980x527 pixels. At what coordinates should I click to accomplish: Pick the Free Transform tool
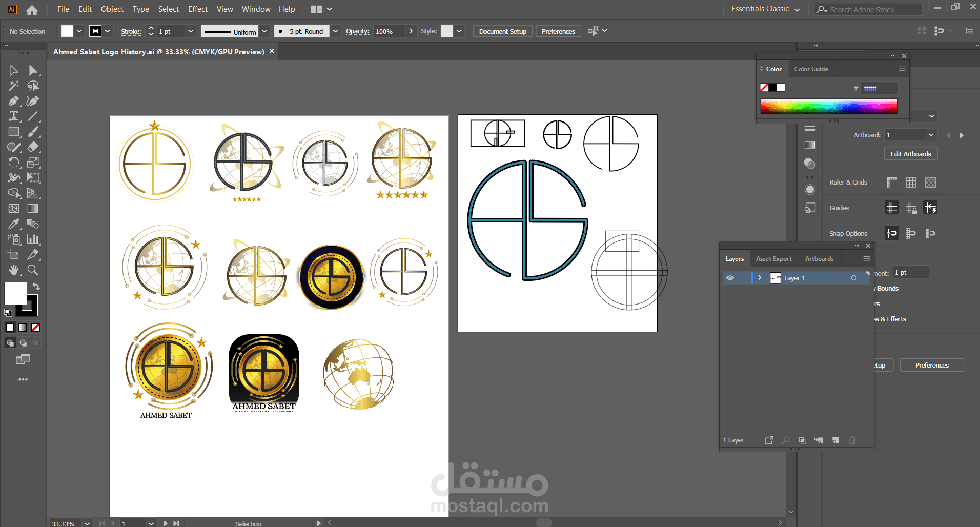(33, 178)
